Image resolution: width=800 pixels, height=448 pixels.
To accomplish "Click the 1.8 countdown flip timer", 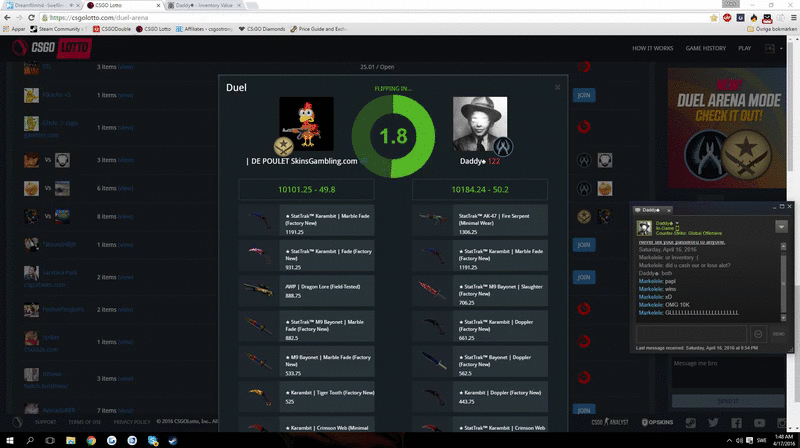I will click(x=393, y=136).
